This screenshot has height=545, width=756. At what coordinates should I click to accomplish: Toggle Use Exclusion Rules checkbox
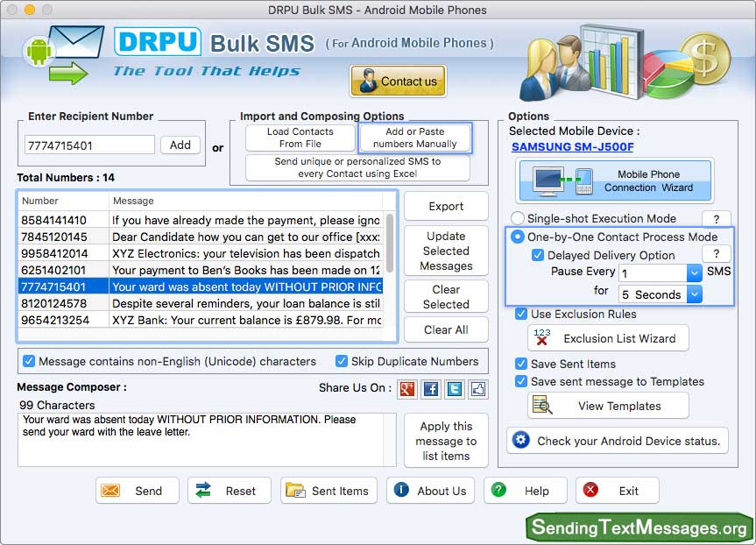520,314
